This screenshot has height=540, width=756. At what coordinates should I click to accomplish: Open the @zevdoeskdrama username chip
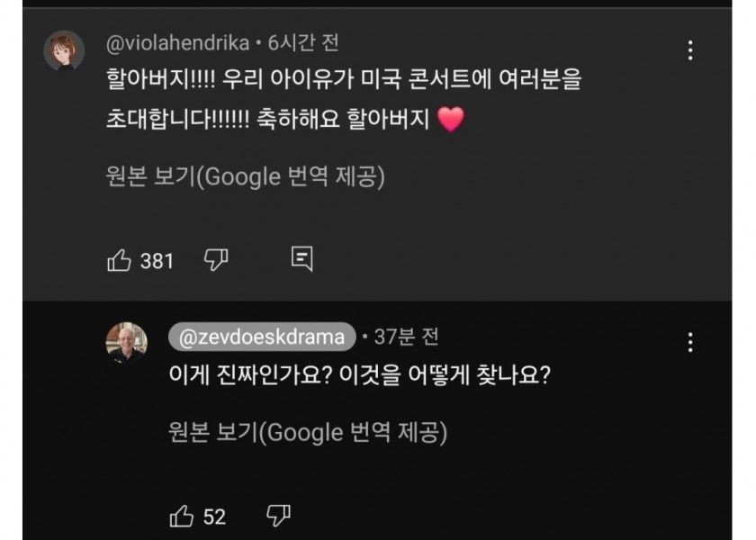click(x=262, y=337)
